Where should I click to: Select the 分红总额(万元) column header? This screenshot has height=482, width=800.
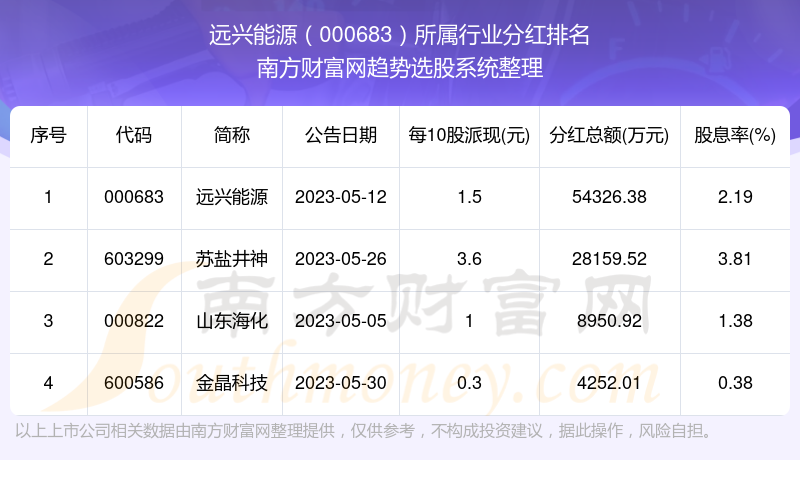click(x=609, y=135)
